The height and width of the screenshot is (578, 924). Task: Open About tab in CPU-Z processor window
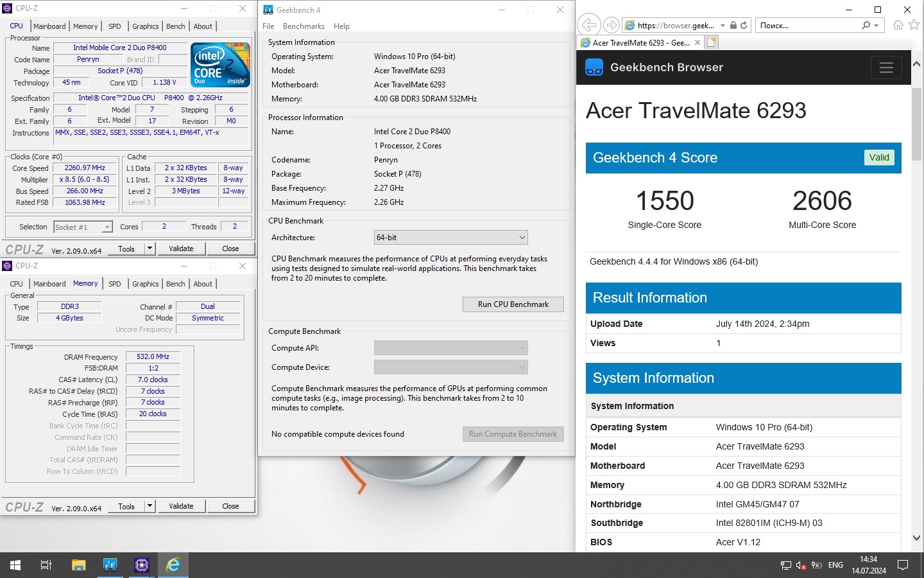[x=203, y=26]
